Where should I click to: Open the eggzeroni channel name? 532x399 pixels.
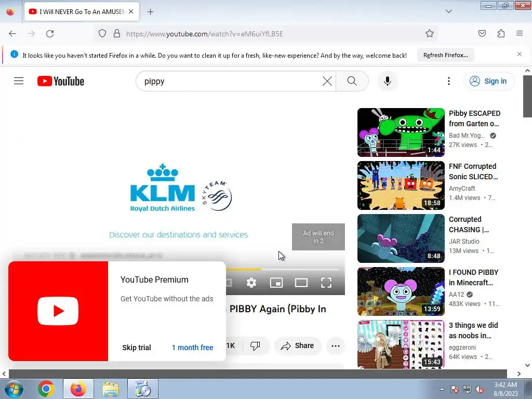pyautogui.click(x=462, y=348)
